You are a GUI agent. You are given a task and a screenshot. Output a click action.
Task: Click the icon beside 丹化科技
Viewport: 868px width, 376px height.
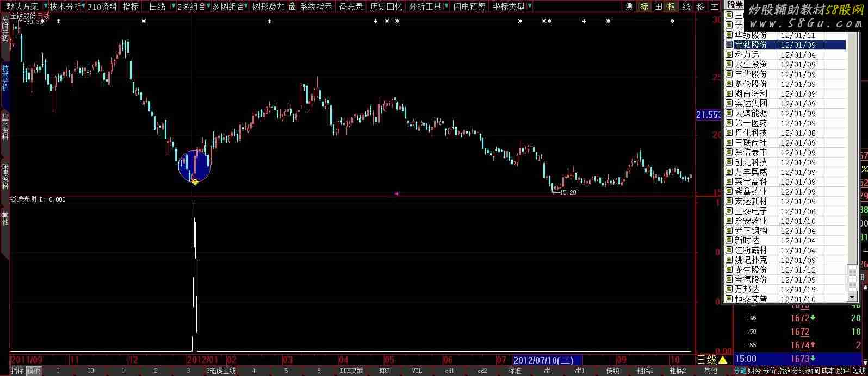click(x=729, y=133)
